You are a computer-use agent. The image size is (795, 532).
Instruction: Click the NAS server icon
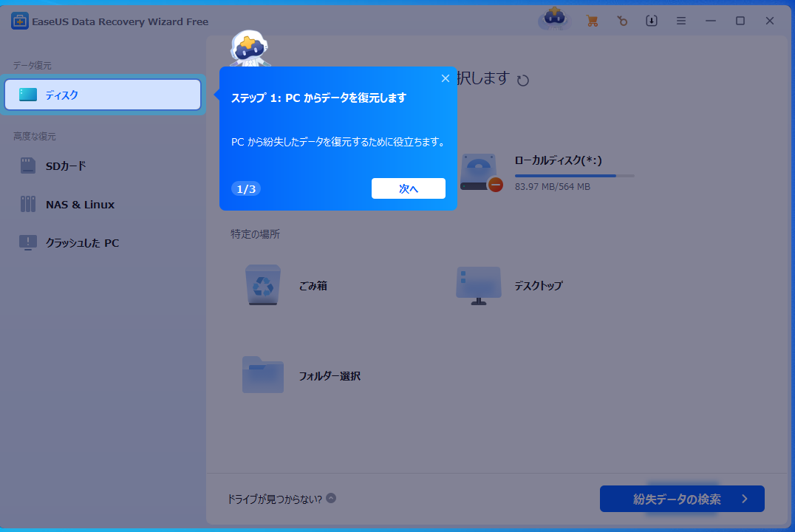coord(28,205)
